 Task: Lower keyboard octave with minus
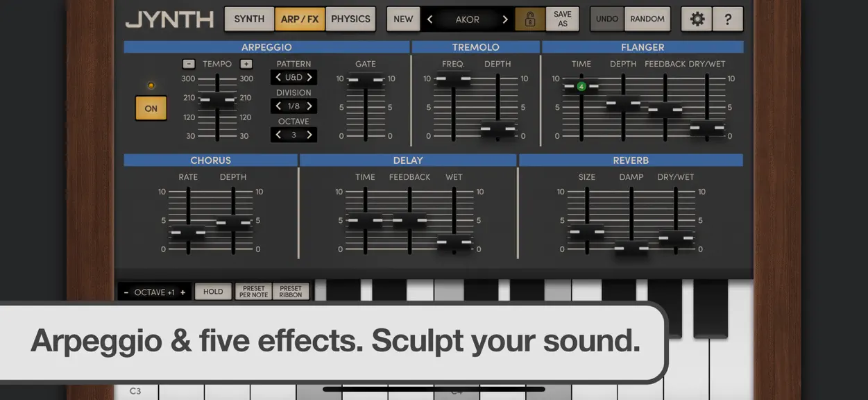pos(126,292)
